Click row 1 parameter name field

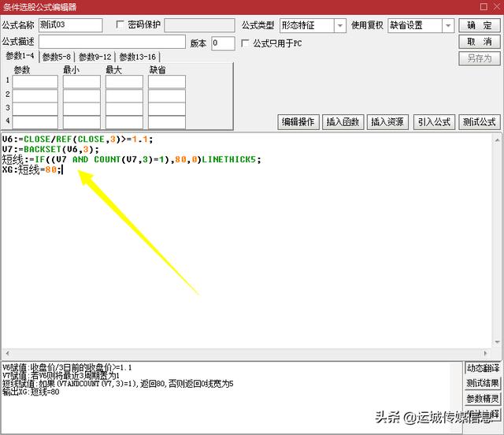(x=35, y=81)
